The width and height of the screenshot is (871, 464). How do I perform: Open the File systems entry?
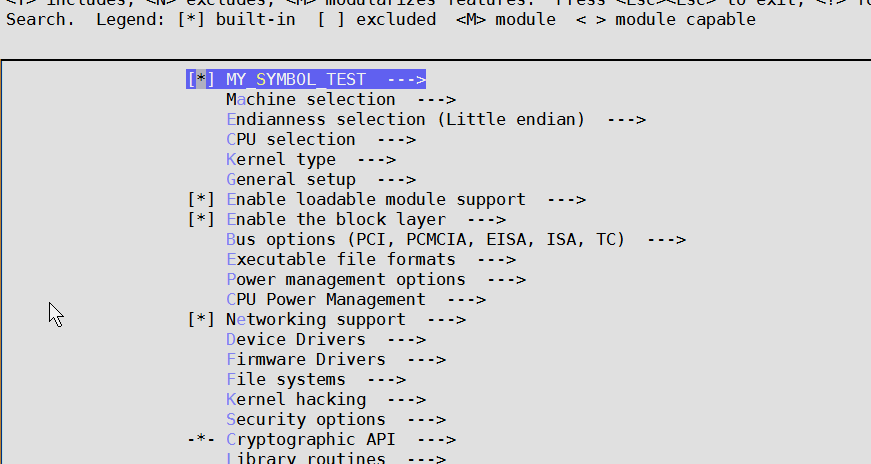coord(285,380)
